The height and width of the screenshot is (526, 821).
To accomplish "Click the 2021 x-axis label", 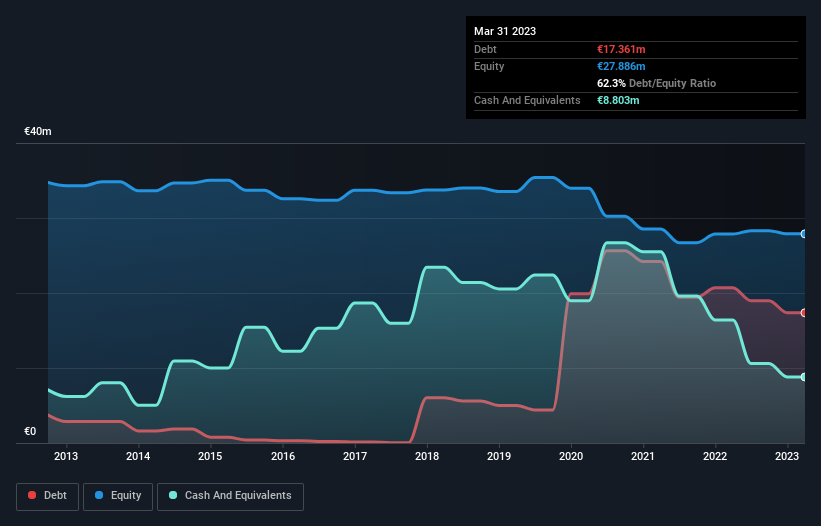I will click(x=642, y=456).
